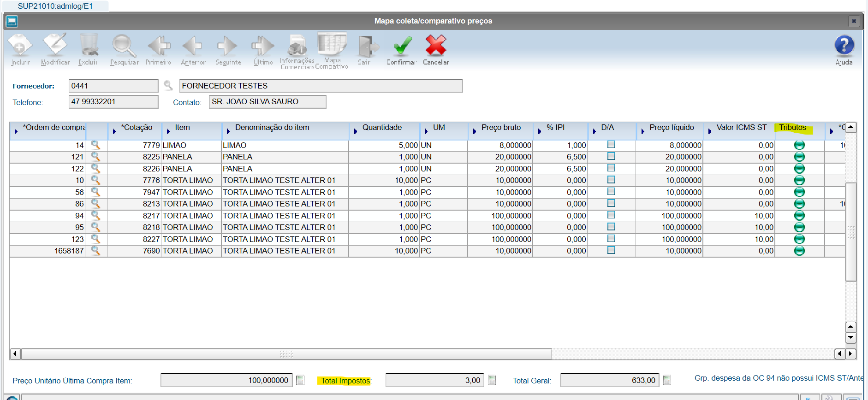
Task: Open lookup for order 1658187
Action: click(x=95, y=251)
